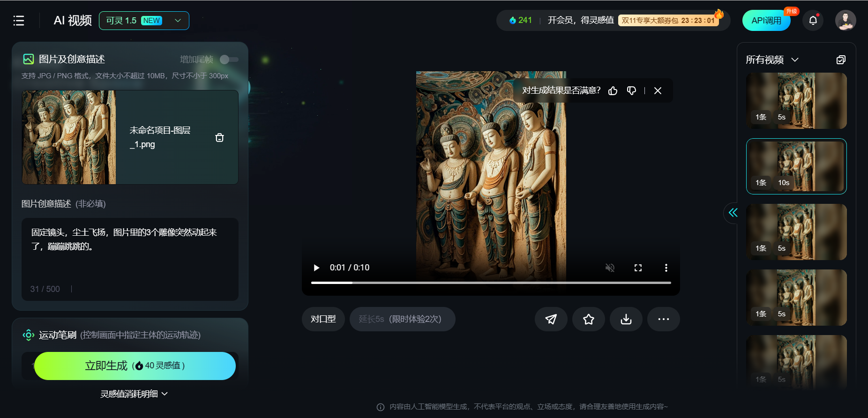Open the video player more options menu

(666, 268)
